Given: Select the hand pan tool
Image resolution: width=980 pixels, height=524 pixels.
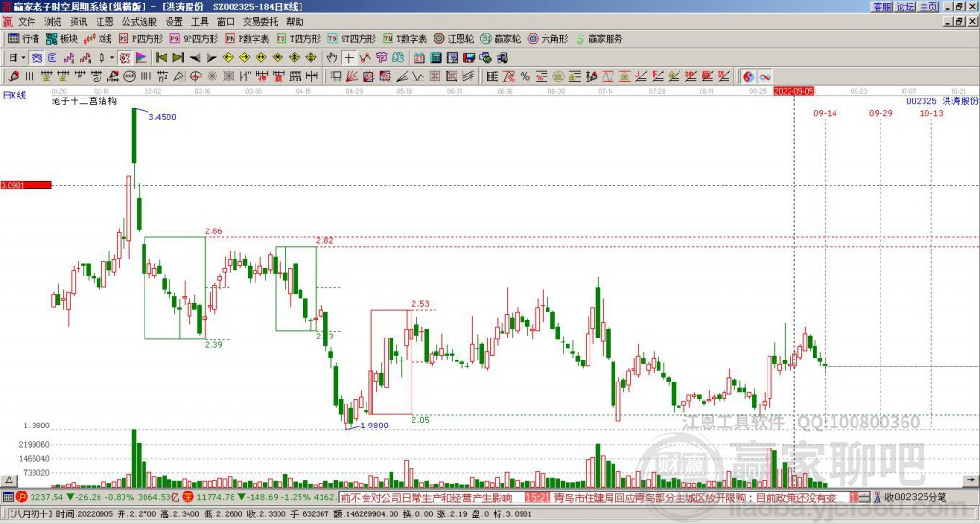Looking at the screenshot, I should click(x=332, y=57).
